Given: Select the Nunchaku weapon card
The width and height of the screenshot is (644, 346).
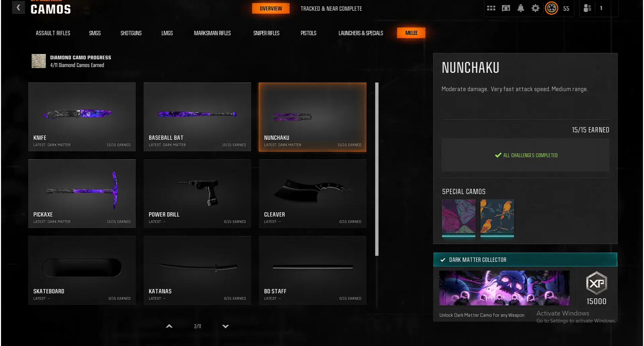Looking at the screenshot, I should click(313, 117).
